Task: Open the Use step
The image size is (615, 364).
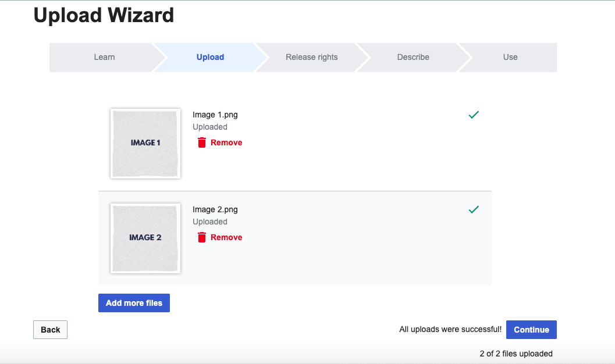Action: pyautogui.click(x=510, y=57)
